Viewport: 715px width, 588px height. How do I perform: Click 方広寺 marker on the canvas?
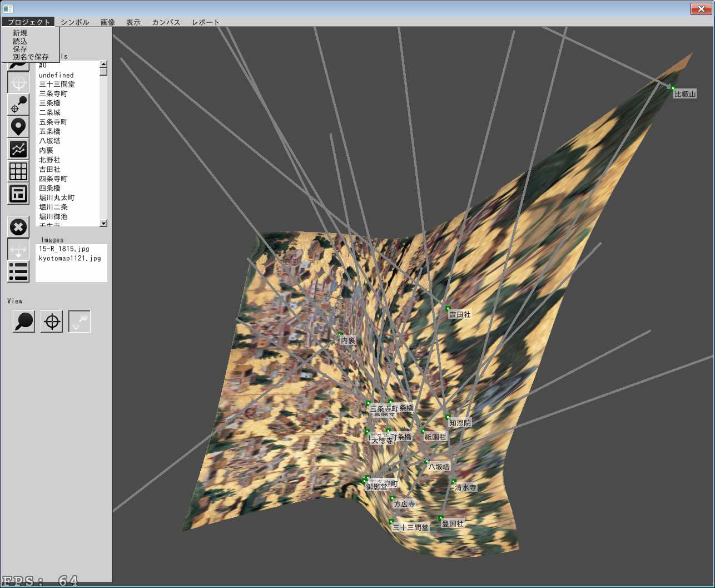pyautogui.click(x=404, y=504)
